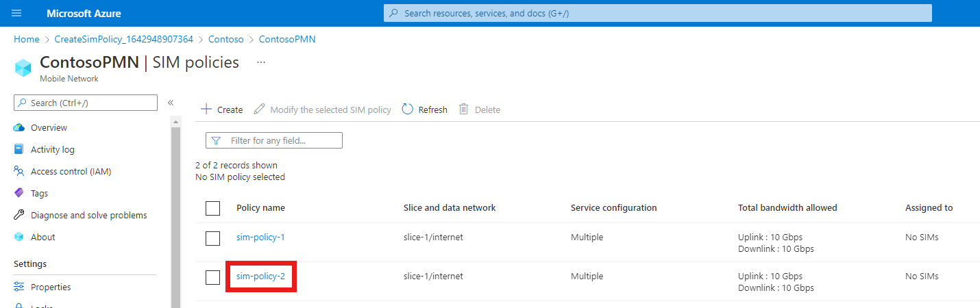Open Overview from the sidebar
Image resolution: width=980 pixels, height=308 pixels.
click(49, 127)
